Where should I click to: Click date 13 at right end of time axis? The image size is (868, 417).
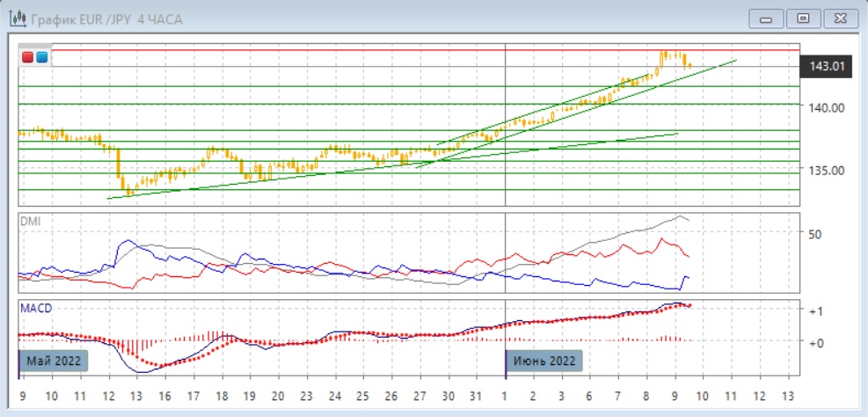(787, 396)
